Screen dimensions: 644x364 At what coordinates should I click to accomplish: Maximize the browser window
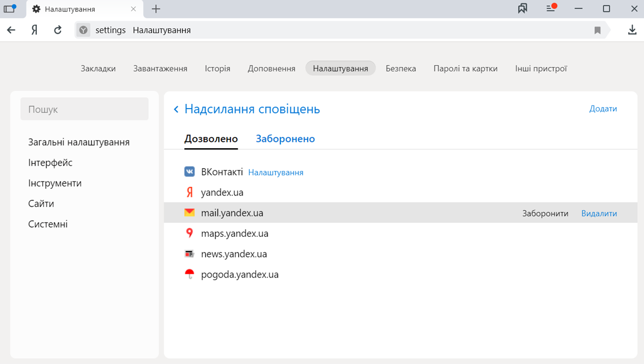click(606, 8)
